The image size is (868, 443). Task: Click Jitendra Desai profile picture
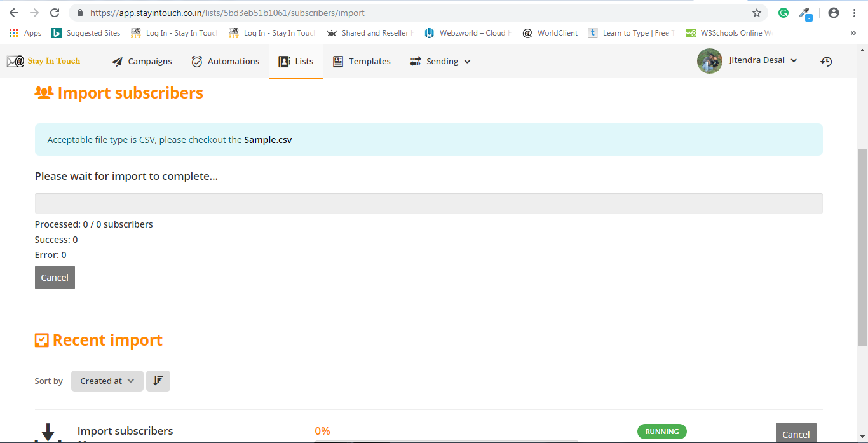[710, 61]
